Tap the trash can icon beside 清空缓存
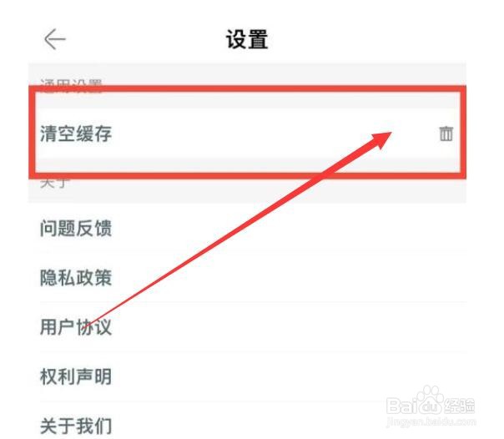The height and width of the screenshot is (439, 504). point(446,134)
